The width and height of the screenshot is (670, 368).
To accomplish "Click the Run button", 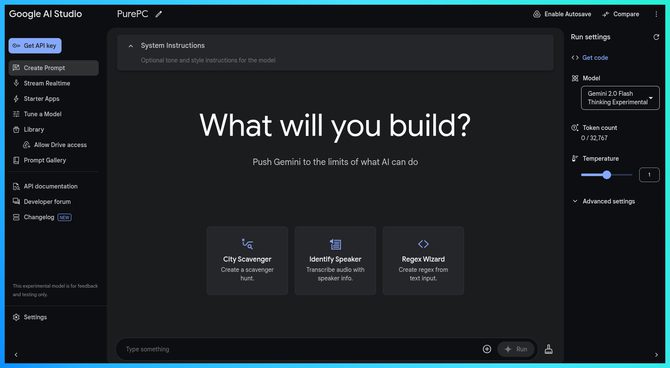I will (516, 349).
